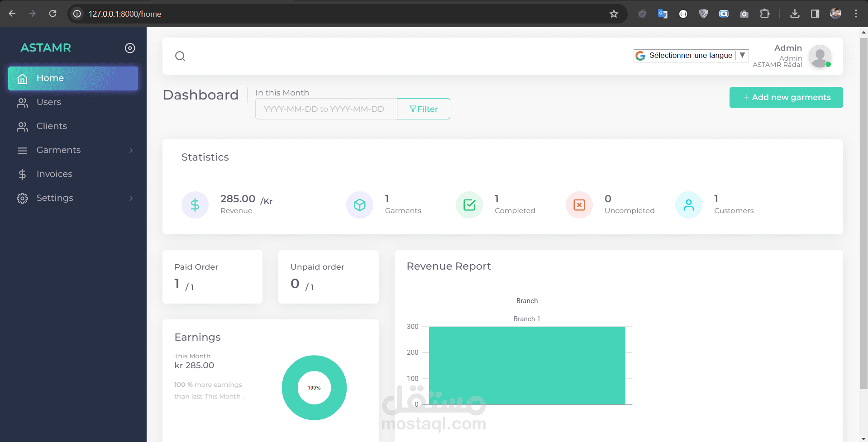Click Add new garments button

(786, 98)
